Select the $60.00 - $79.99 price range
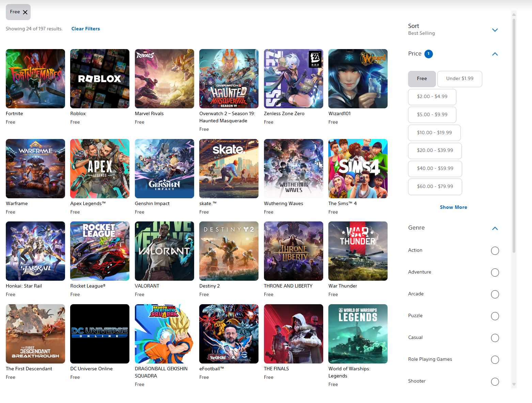Image resolution: width=532 pixels, height=403 pixels. pyautogui.click(x=435, y=187)
